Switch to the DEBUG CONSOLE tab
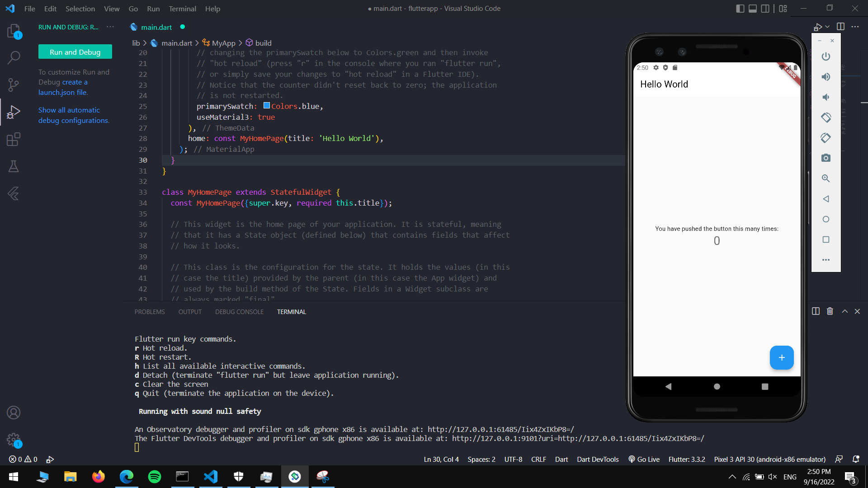Screen dimensions: 868x488 (x=239, y=312)
